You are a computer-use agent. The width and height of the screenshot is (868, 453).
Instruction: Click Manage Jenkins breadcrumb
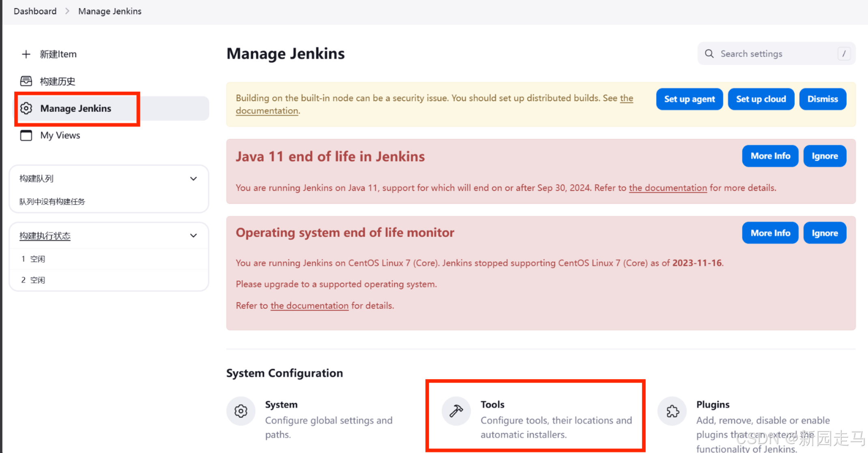[110, 11]
